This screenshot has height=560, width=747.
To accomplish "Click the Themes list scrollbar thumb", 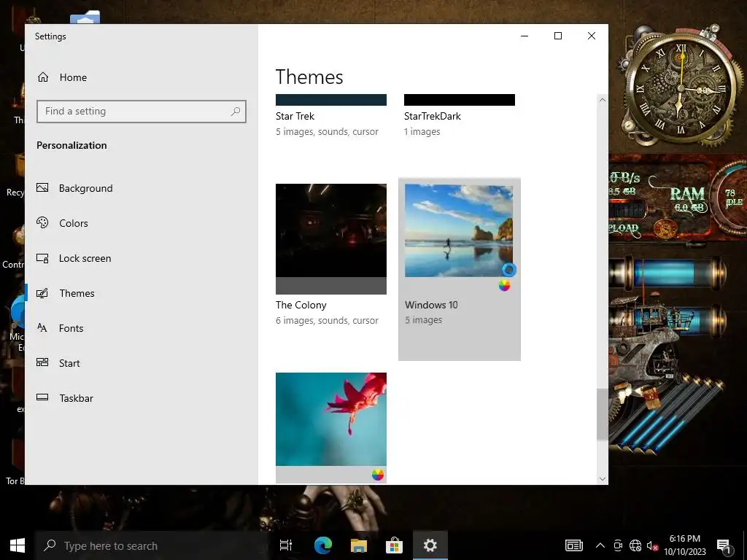I will pos(602,414).
